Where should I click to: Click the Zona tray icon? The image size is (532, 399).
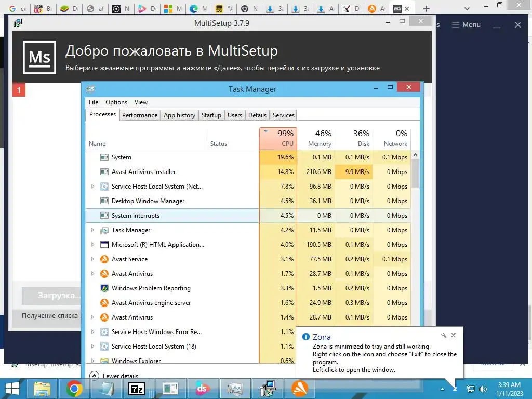456,389
